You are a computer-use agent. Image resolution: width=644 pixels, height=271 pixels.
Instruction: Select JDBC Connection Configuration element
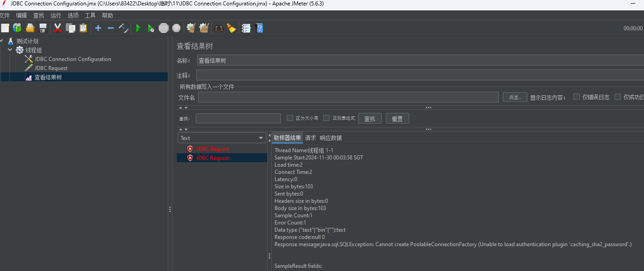(x=73, y=59)
